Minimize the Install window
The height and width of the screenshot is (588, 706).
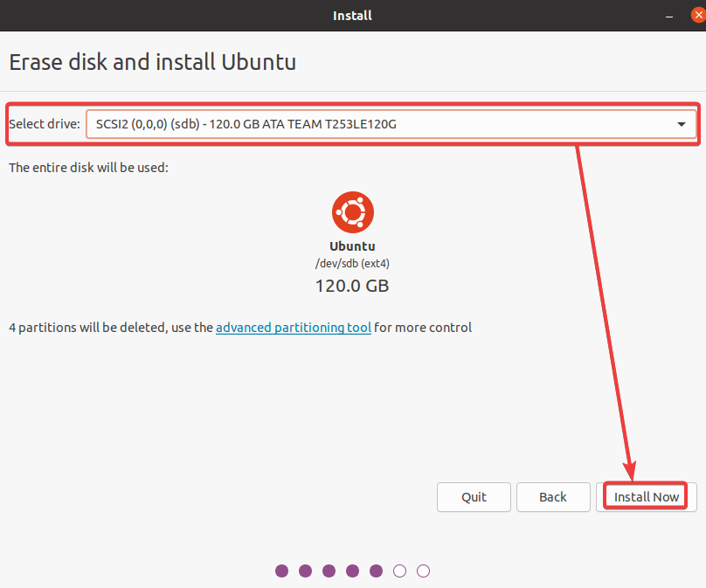(x=669, y=17)
